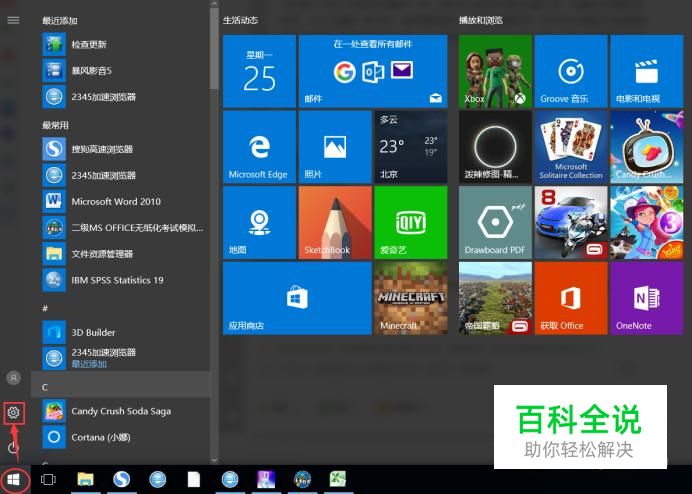
Task: Launch IBM SPSS Statistics 19
Action: coord(120,280)
